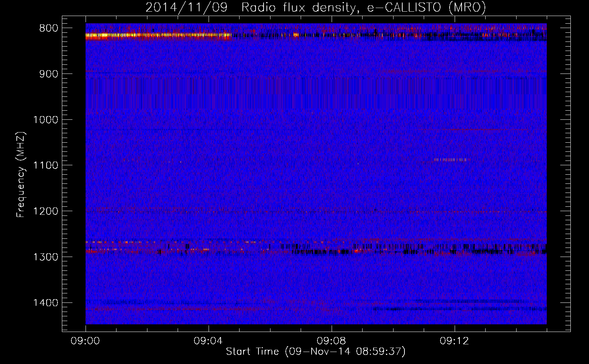Click the x-axis label "Start Time (09-Nov-14 08:59:37)"

pos(316,352)
